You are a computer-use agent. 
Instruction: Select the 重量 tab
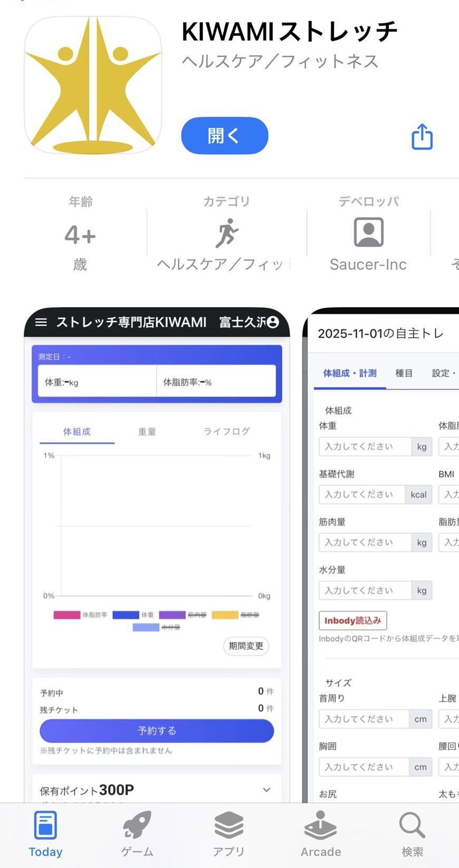point(147,432)
